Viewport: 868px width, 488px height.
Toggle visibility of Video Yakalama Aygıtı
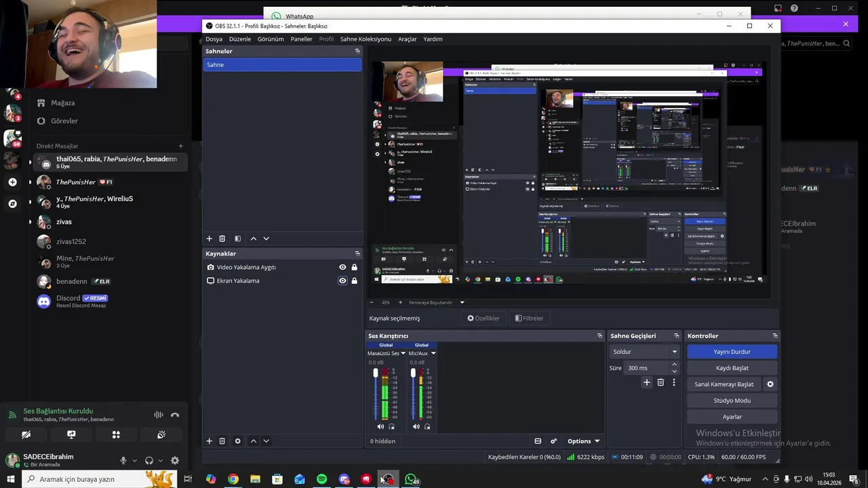[342, 267]
